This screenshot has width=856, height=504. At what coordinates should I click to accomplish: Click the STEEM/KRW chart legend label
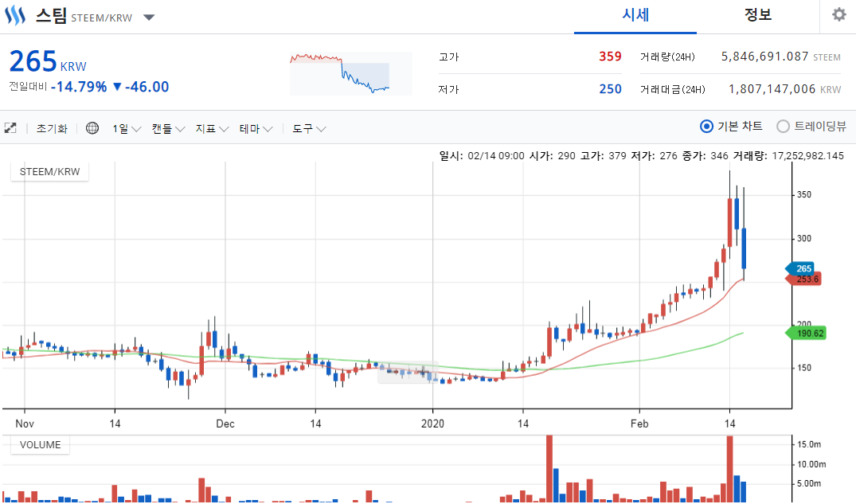click(x=49, y=171)
